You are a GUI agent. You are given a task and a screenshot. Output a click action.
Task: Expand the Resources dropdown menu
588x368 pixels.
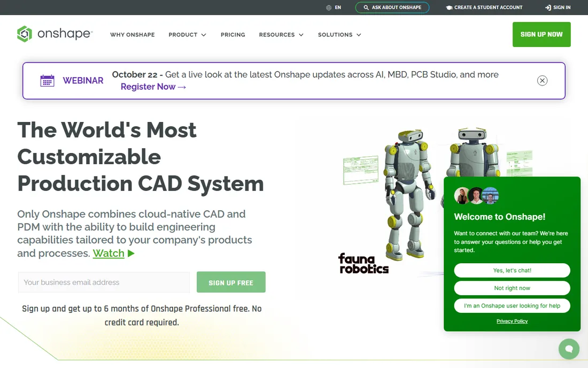pyautogui.click(x=281, y=35)
